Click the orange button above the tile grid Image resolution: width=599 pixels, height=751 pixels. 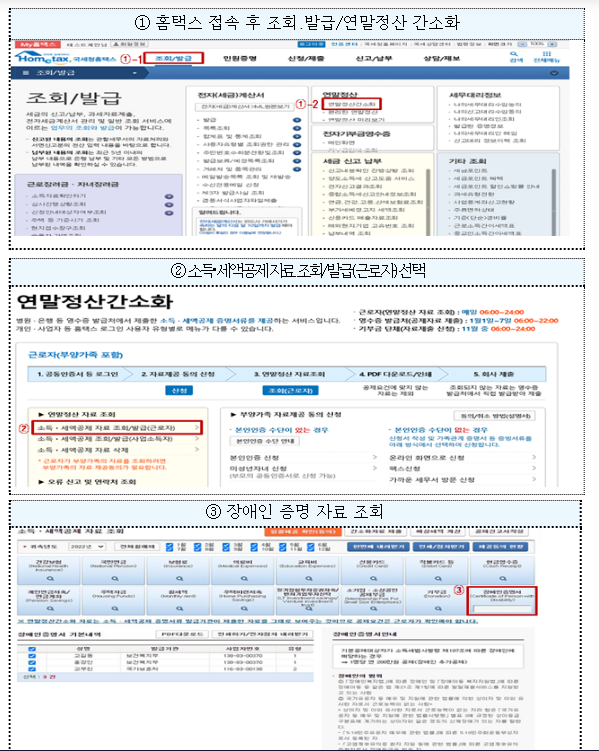pos(303,532)
